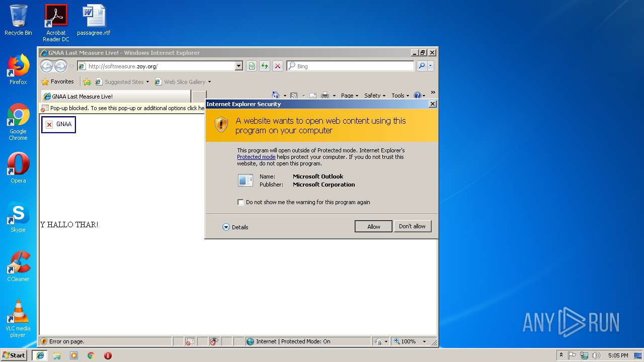Click the address bar with softmeasure.zoy.org
Screen dimensions: 644x362
(156, 66)
